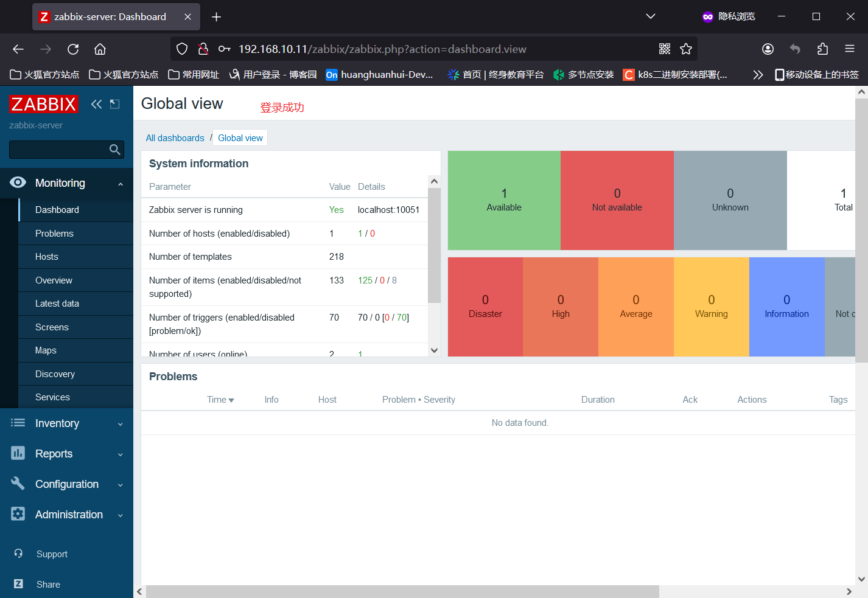Select Dashboard in Monitoring menu
The image size is (868, 598).
(76, 210)
